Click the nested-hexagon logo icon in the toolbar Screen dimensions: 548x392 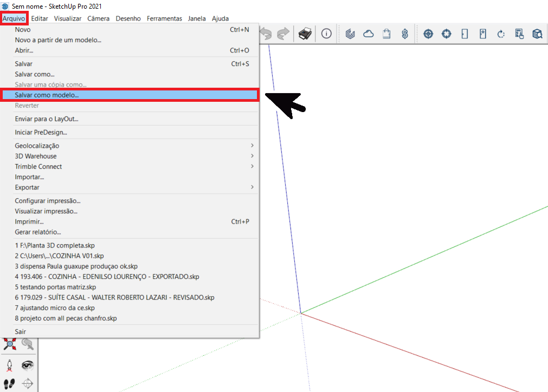[350, 34]
